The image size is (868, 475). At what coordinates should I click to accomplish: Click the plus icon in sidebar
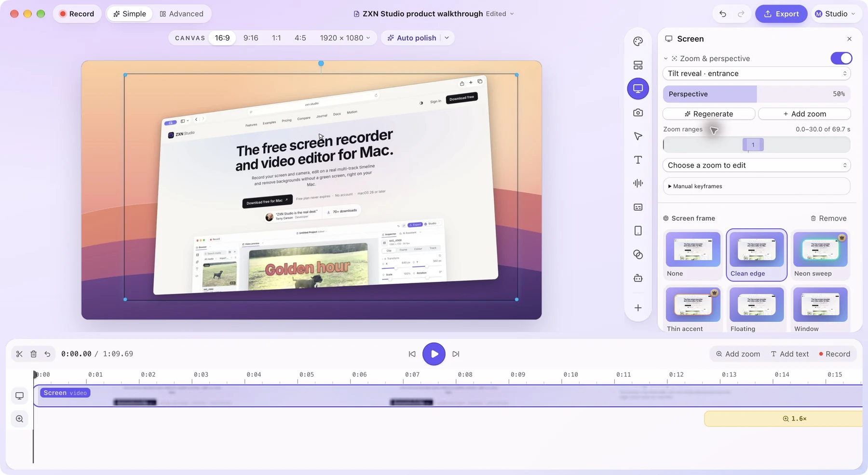pyautogui.click(x=638, y=308)
